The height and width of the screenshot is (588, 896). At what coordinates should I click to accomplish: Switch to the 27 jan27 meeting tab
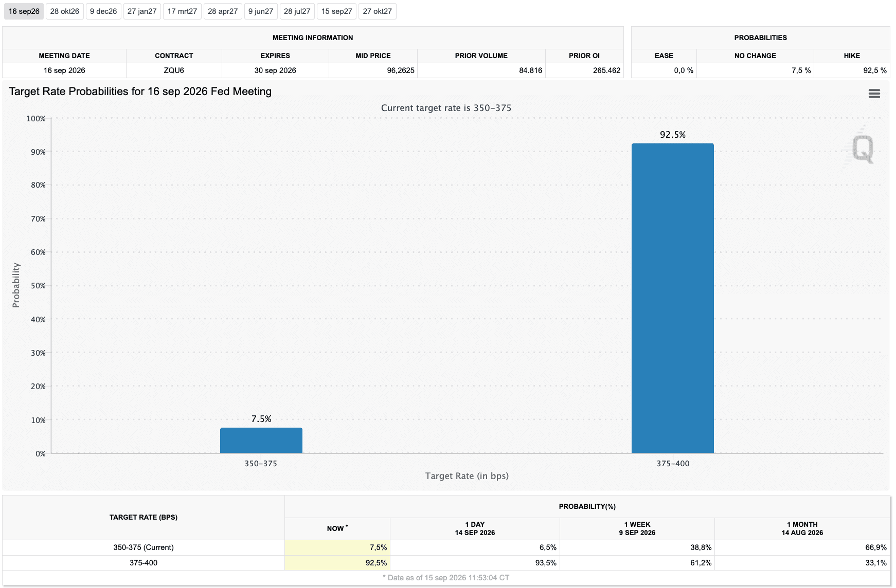point(142,11)
